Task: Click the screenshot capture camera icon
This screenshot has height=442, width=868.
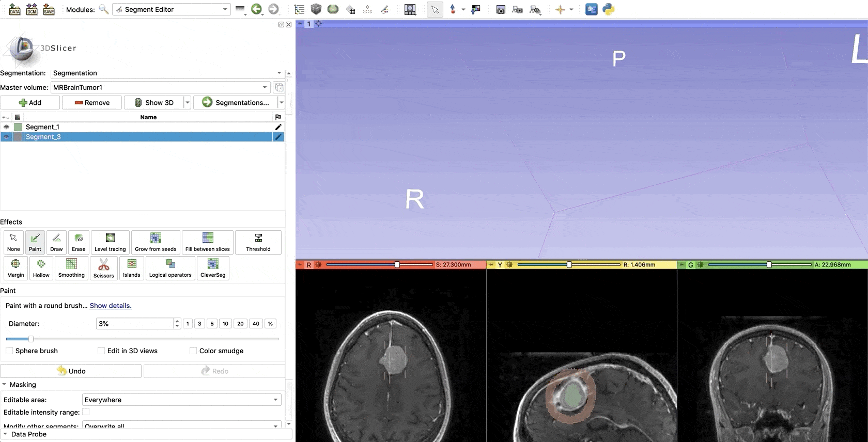Action: (x=501, y=9)
